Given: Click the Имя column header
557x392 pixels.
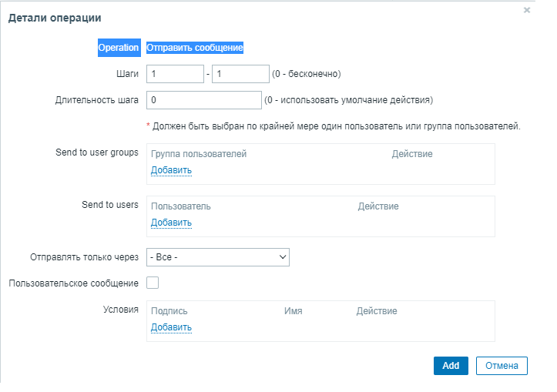Looking at the screenshot, I should (x=293, y=311).
